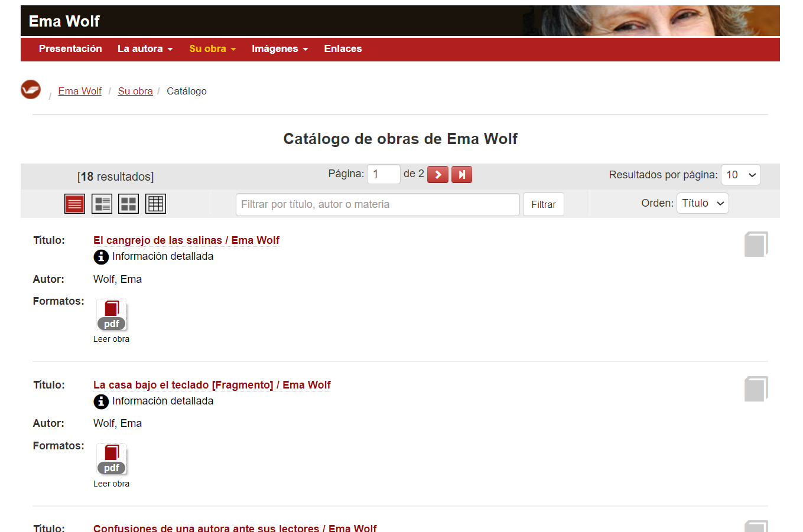
Task: Open title El cangrejo de las salinas
Action: pos(186,240)
